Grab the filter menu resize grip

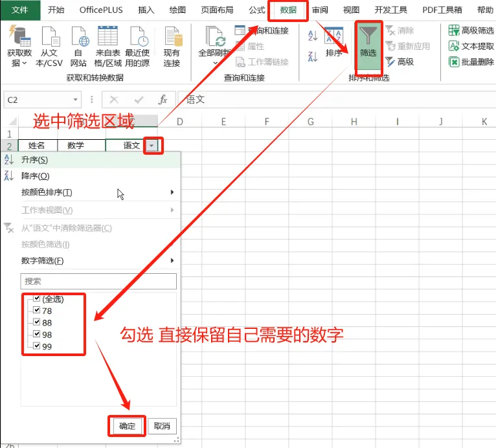[x=177, y=440]
